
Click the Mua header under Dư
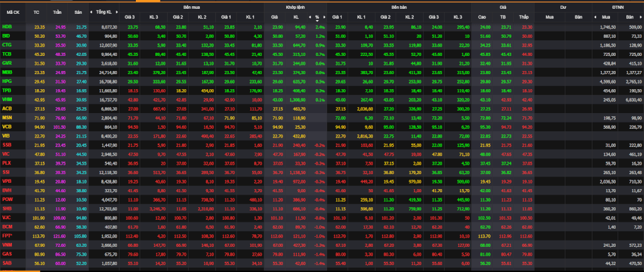coord(549,17)
